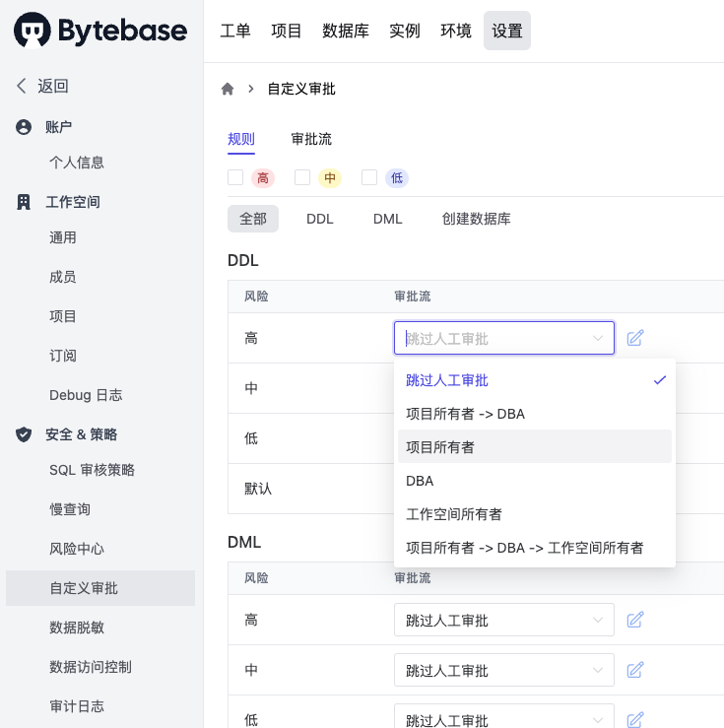724x728 pixels.
Task: Click the Bytebase logo icon
Action: (33, 31)
